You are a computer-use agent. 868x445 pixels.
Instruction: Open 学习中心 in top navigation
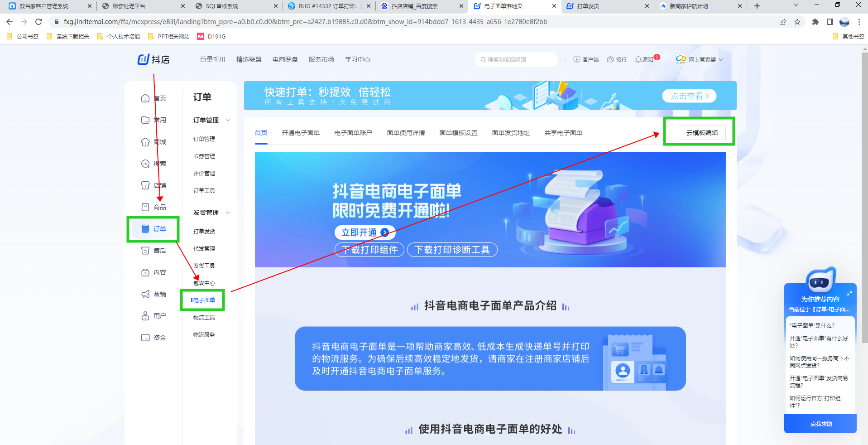[x=357, y=59]
